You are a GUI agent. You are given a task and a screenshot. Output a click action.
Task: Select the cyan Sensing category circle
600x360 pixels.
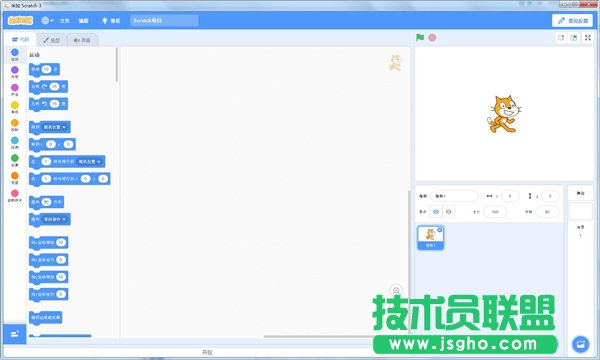click(x=15, y=140)
